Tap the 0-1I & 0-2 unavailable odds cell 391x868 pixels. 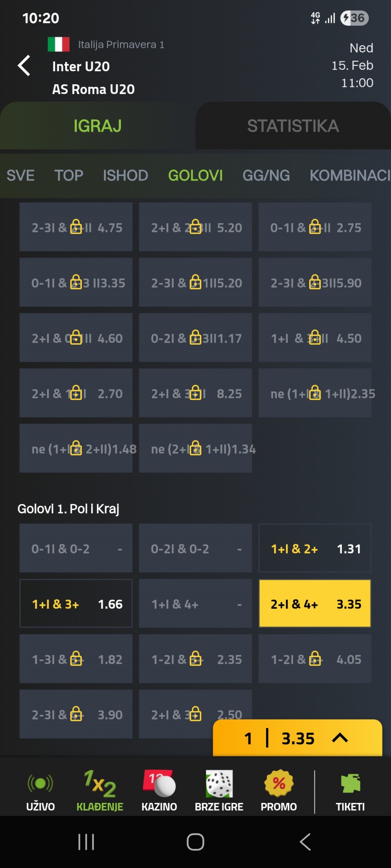click(x=76, y=549)
